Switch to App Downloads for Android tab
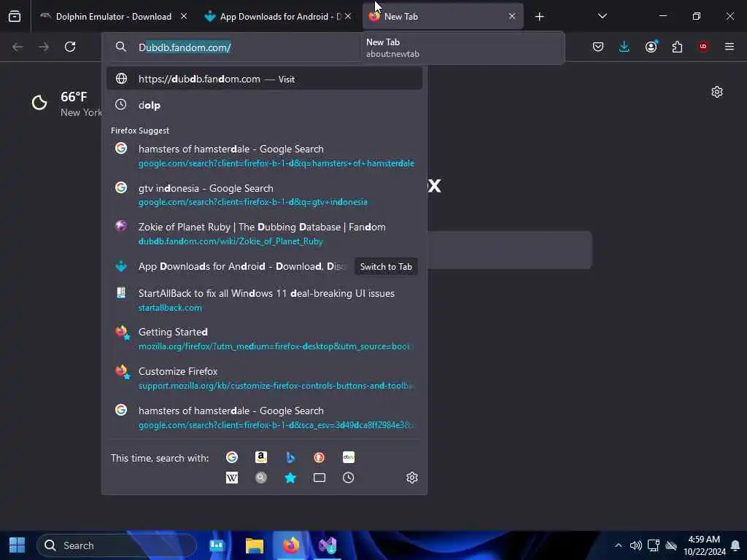 click(278, 16)
